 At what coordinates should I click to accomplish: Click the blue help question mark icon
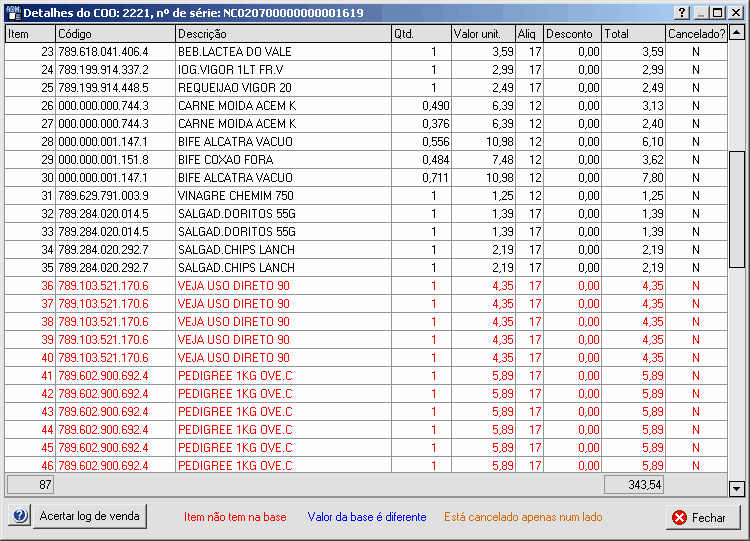click(x=20, y=516)
